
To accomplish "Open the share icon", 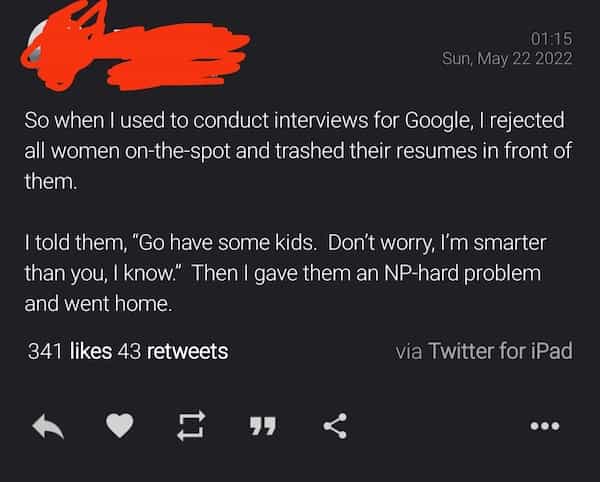I will (x=335, y=427).
